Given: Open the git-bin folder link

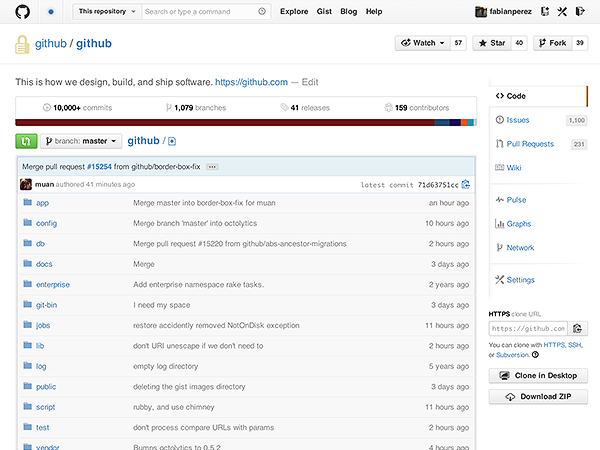Looking at the screenshot, I should 46,305.
